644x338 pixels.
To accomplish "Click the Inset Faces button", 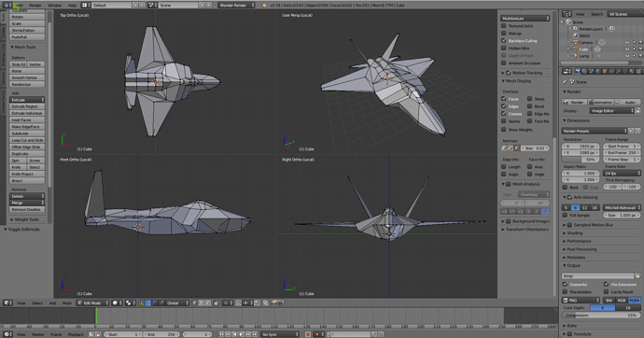I will [27, 120].
